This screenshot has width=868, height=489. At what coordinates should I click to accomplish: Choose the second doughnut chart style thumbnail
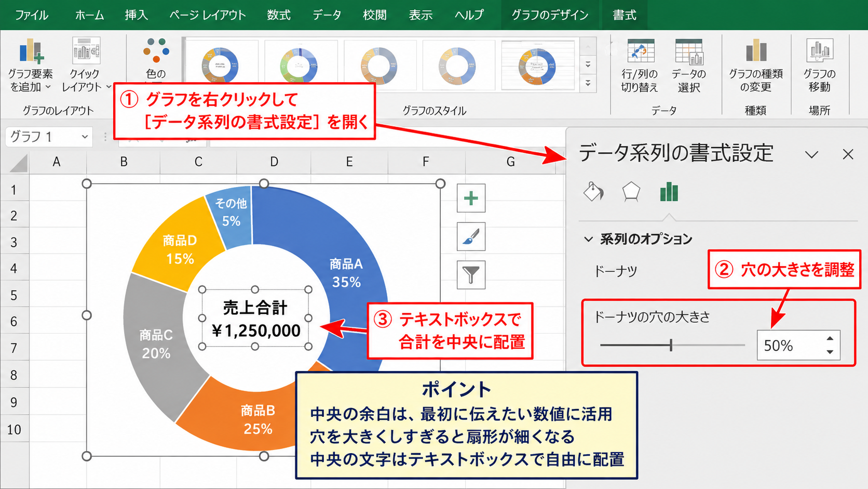pyautogui.click(x=301, y=65)
